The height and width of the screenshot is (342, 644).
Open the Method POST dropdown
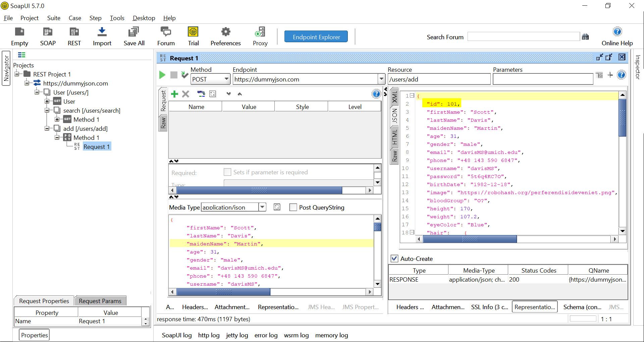point(226,79)
